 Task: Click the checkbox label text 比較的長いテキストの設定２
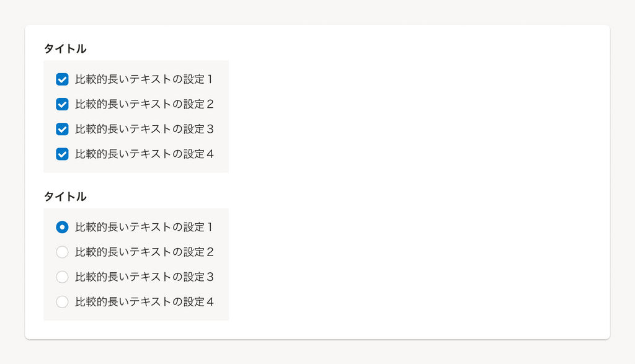[144, 104]
